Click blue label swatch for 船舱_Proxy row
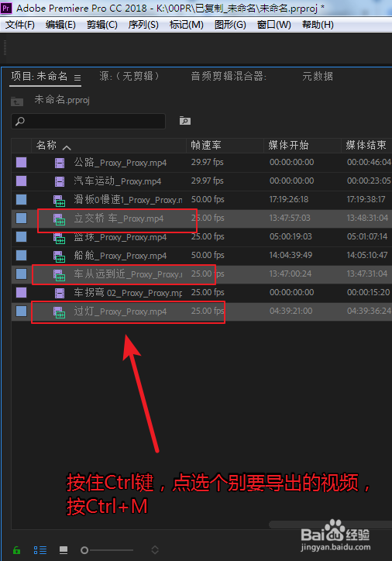 (x=21, y=256)
